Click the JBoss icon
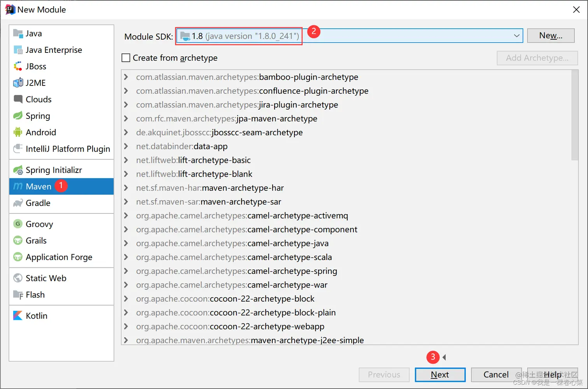Image resolution: width=588 pixels, height=389 pixels. point(18,66)
